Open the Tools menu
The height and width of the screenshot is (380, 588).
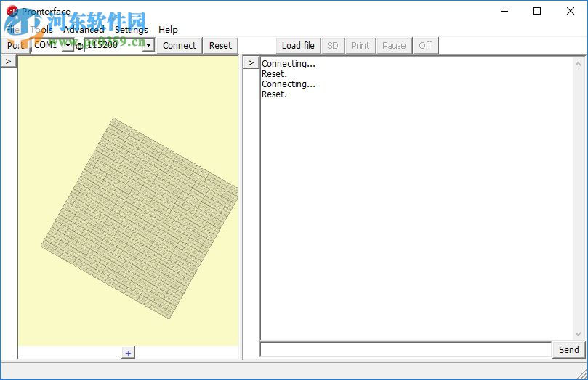(x=41, y=30)
